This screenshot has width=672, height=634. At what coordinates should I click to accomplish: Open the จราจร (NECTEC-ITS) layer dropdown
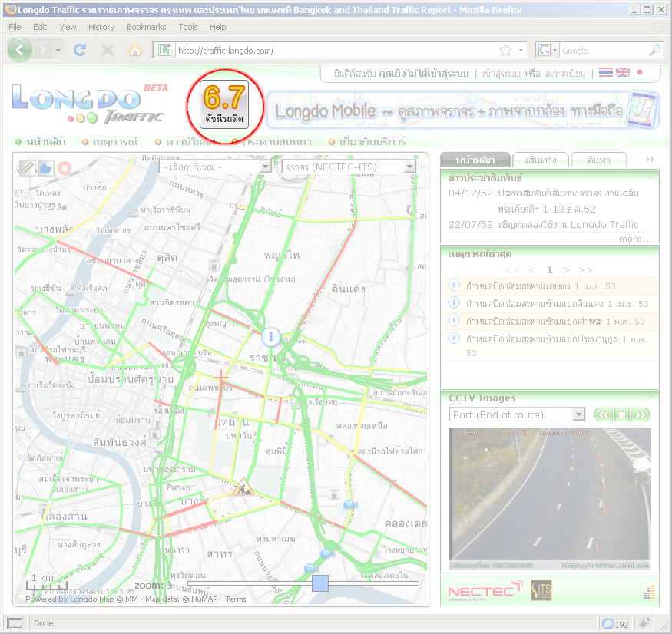click(x=349, y=167)
